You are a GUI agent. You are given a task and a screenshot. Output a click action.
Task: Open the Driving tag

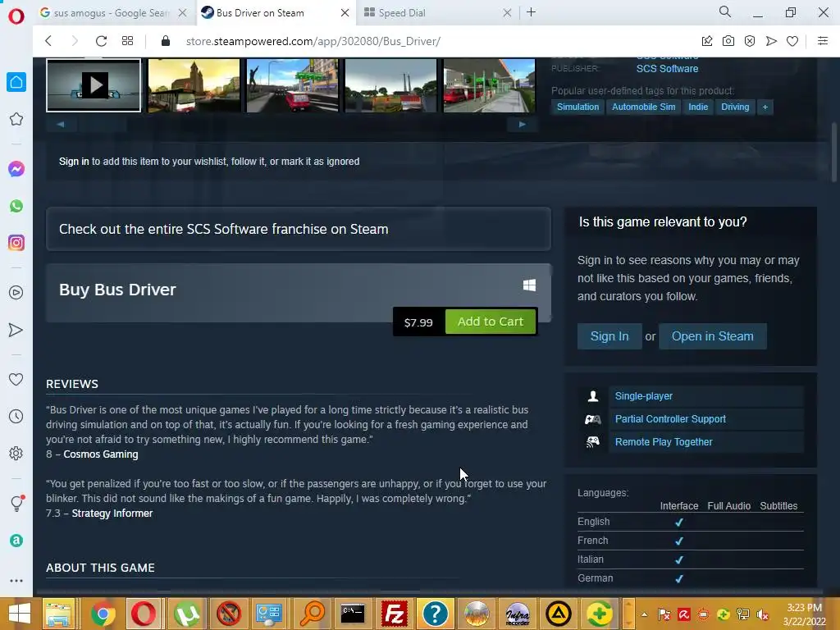point(735,107)
